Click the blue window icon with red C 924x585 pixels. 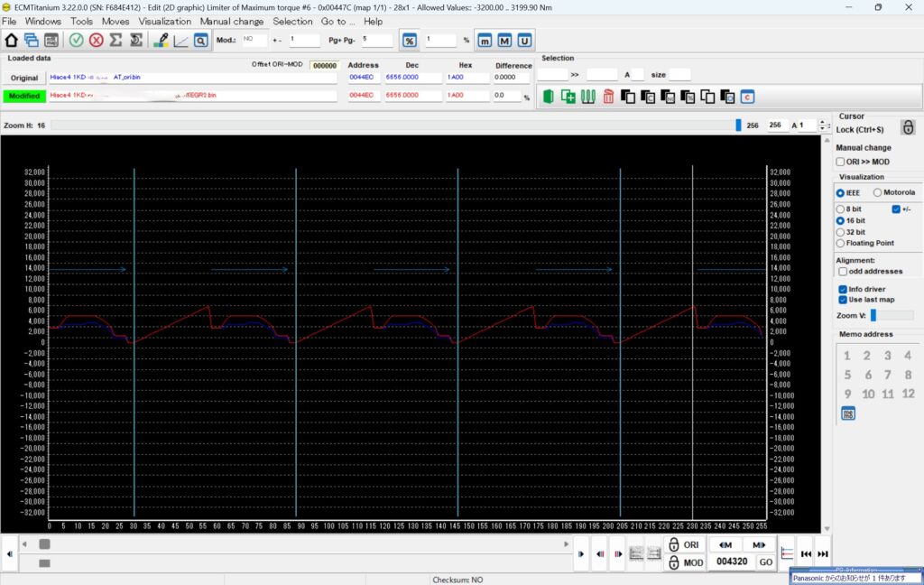(x=747, y=97)
